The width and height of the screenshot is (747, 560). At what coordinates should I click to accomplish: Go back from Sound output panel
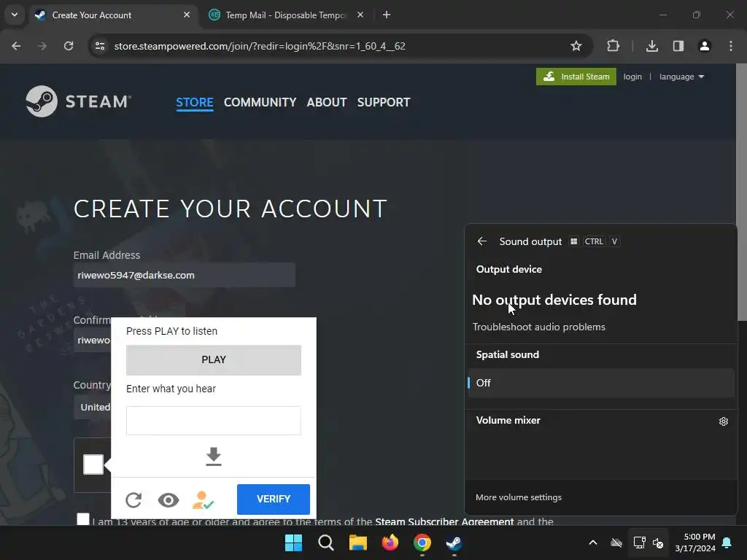[x=482, y=241]
